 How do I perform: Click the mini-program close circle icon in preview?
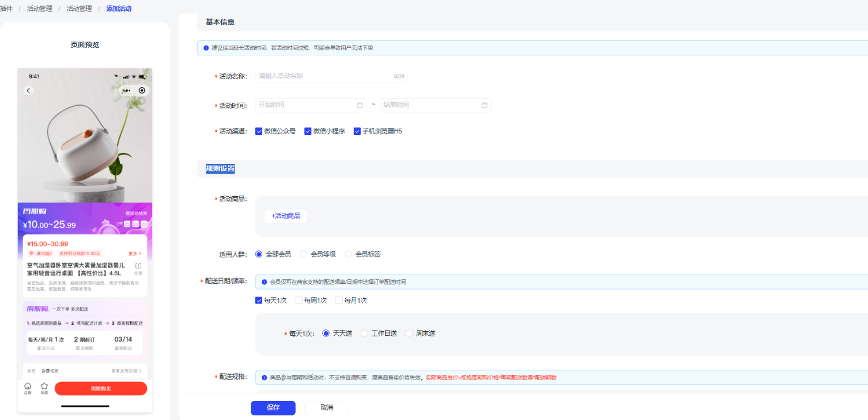pos(142,91)
